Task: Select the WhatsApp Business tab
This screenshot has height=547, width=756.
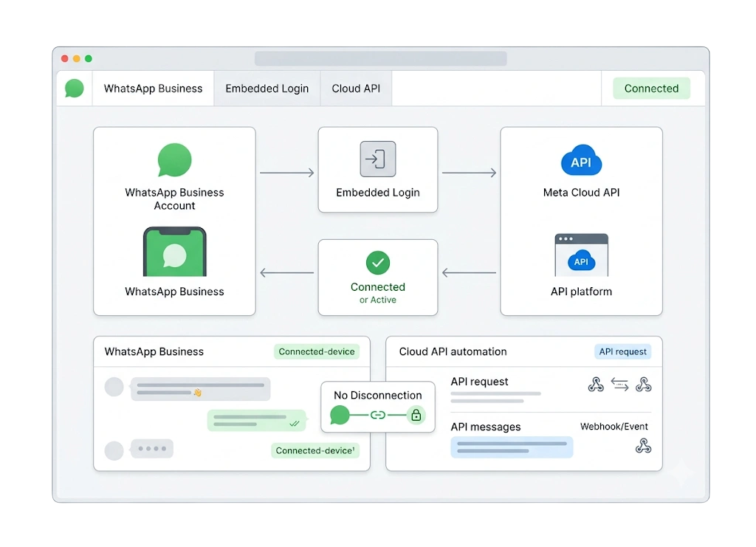Action: (154, 89)
